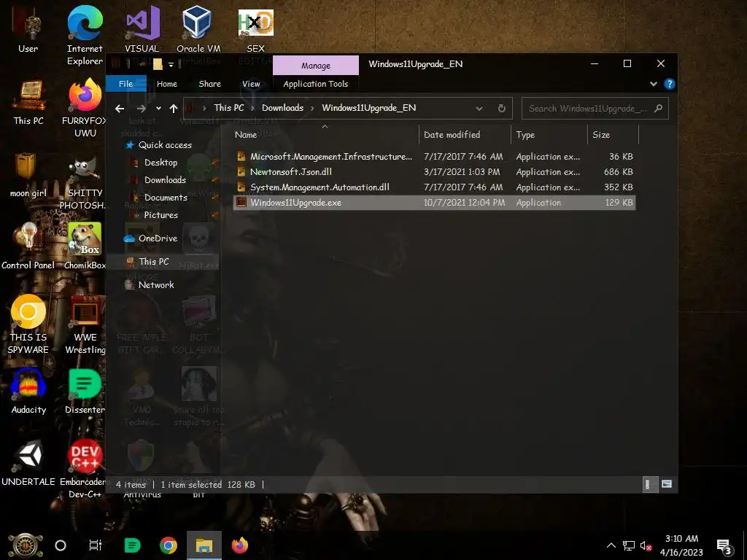Click the muted volume tray icon

[x=646, y=545]
